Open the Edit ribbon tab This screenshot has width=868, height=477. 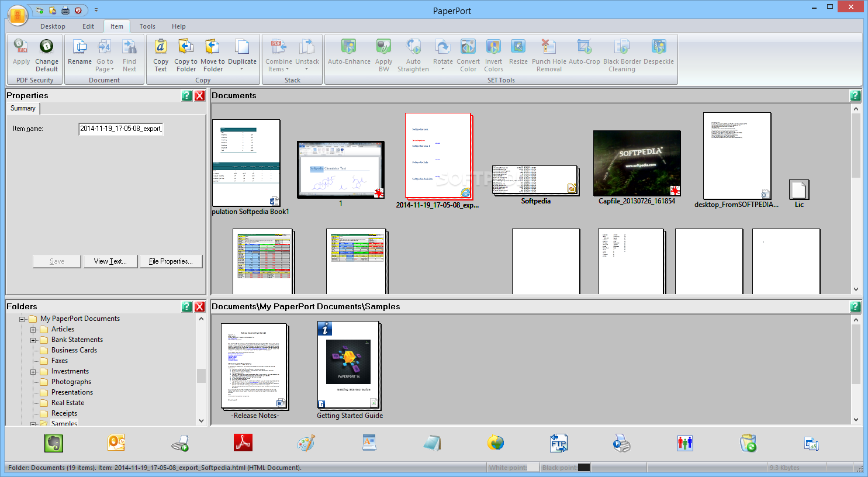[88, 26]
